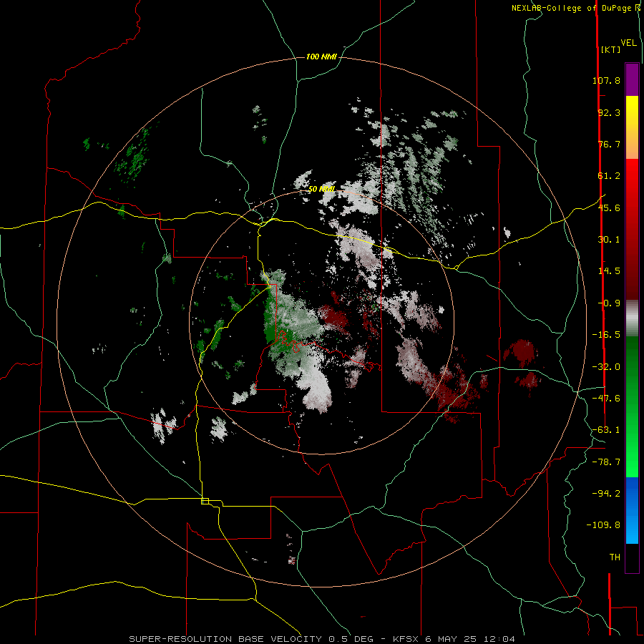Screen dimensions: 644x644
Task: Click the [KT] units label
Action: click(x=610, y=49)
